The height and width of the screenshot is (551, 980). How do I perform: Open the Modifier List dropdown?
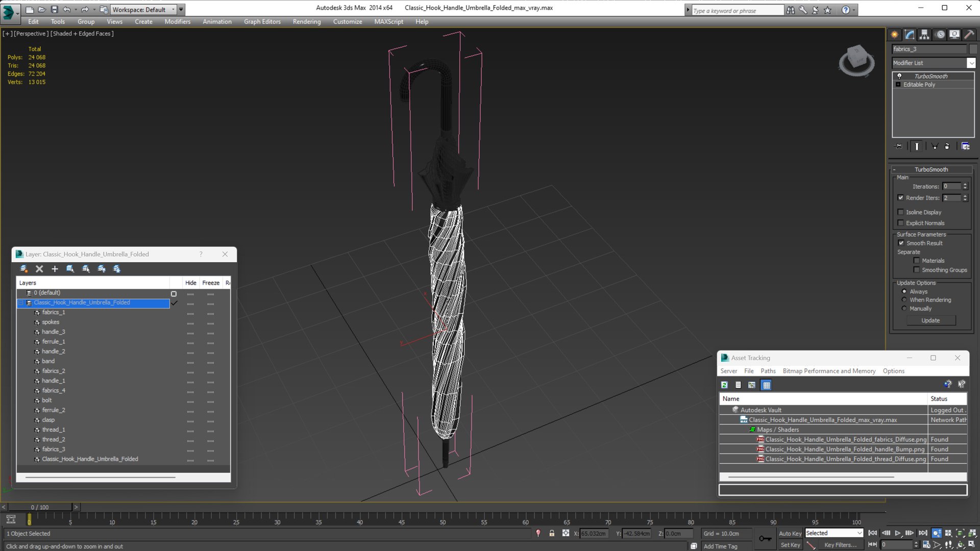tap(971, 63)
